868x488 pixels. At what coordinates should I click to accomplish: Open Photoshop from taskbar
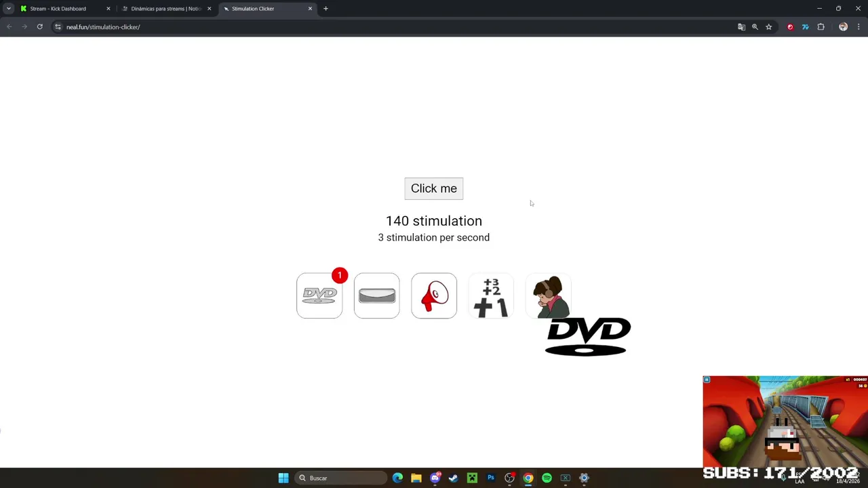pyautogui.click(x=491, y=478)
